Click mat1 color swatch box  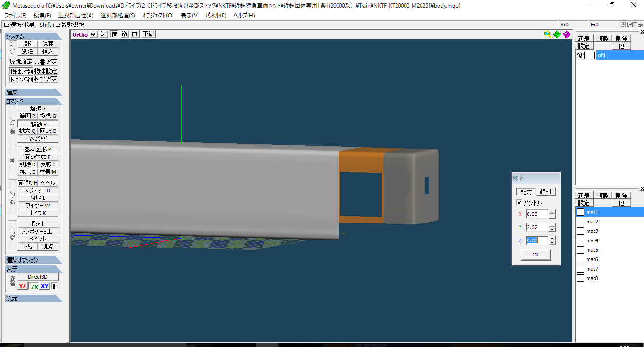[x=580, y=212]
